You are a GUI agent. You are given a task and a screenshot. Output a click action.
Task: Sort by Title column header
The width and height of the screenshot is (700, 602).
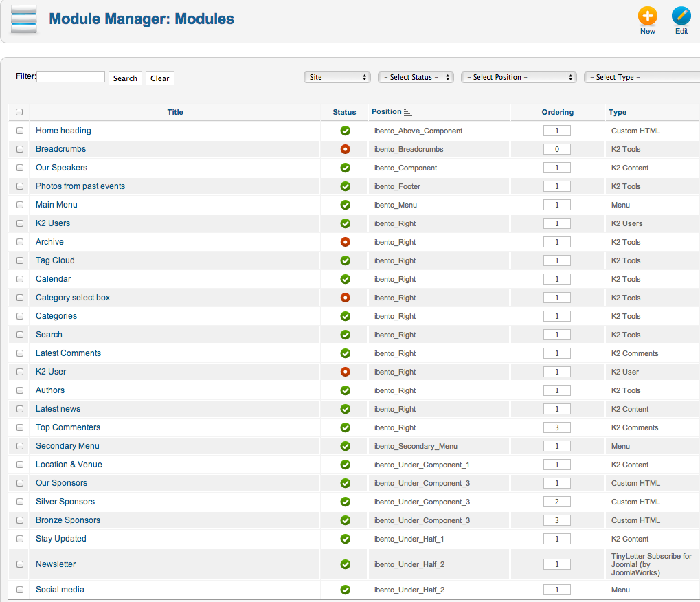coord(175,112)
